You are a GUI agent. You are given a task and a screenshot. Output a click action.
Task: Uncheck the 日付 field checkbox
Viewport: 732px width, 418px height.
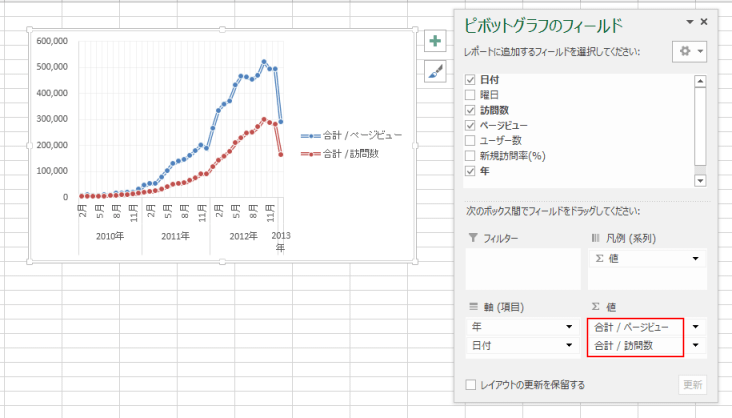(x=470, y=80)
